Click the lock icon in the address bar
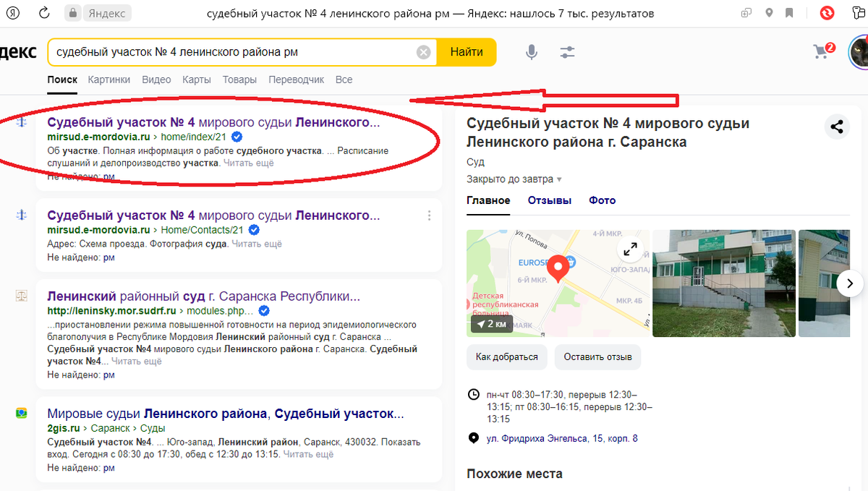Image resolution: width=868 pixels, height=491 pixels. pyautogui.click(x=73, y=12)
